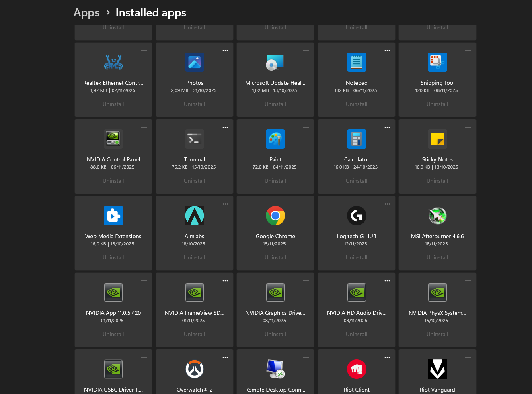Image resolution: width=532 pixels, height=394 pixels.
Task: Open more options for Riot Vanguard
Action: pos(468,357)
